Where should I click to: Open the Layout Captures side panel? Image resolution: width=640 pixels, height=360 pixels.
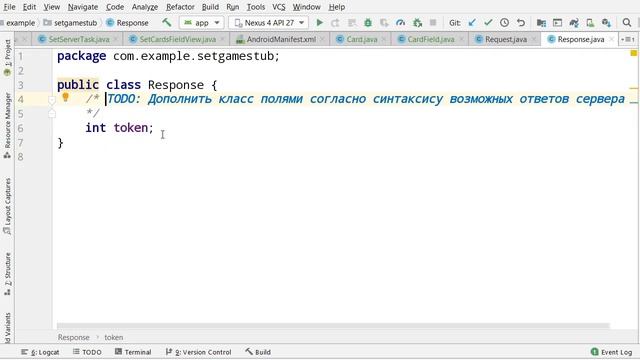point(7,206)
